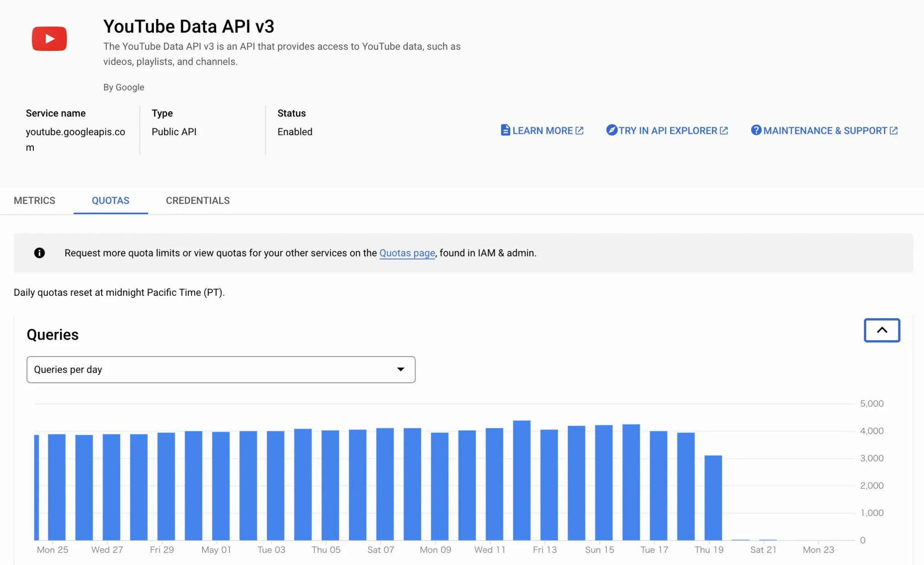Open the Learn More link
Image resolution: width=924 pixels, height=565 pixels.
tap(542, 131)
